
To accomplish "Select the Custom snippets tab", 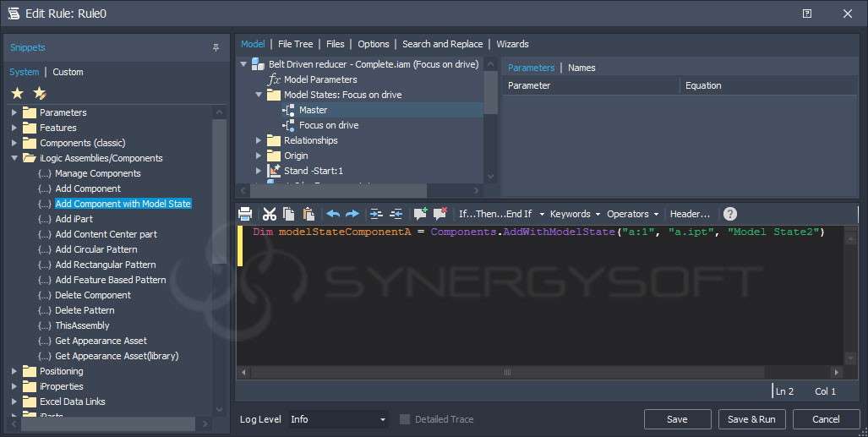I will (x=68, y=72).
